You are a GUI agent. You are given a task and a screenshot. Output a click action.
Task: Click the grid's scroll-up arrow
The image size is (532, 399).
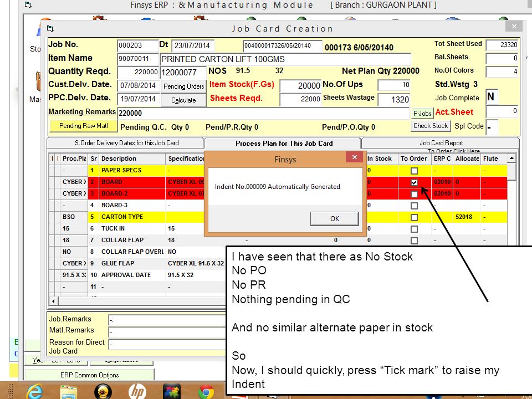(511, 158)
